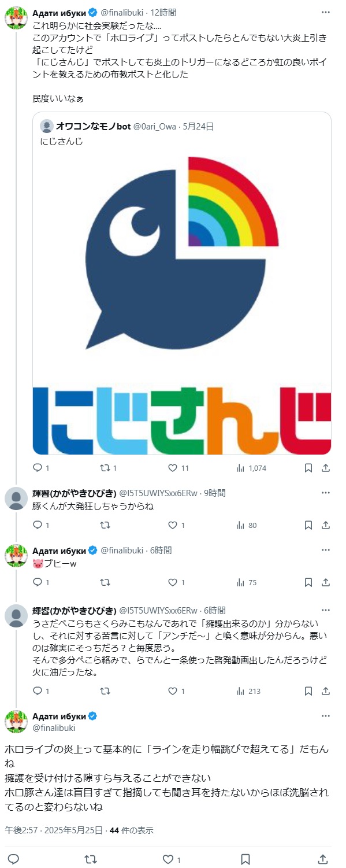
Task: Open オワコンなモノbot profile name
Action: tap(93, 126)
